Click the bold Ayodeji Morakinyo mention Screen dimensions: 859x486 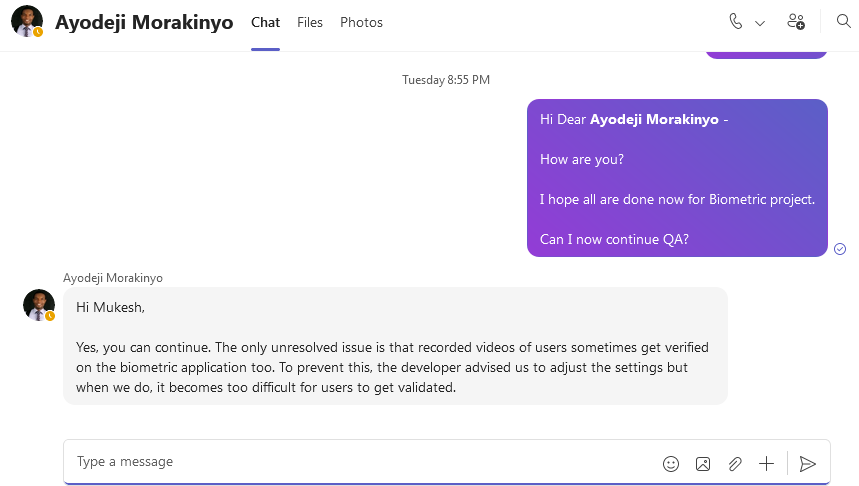point(654,119)
